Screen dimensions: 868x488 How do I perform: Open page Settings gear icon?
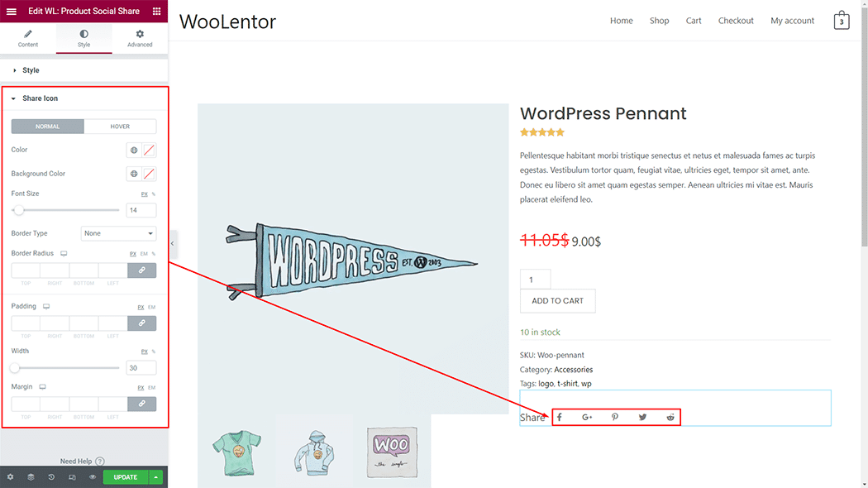10,477
